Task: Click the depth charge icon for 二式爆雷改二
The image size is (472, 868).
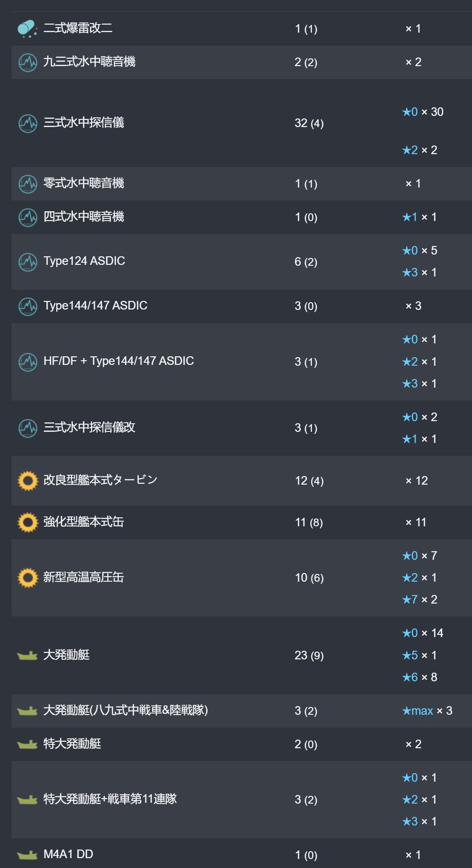Action: [x=27, y=29]
